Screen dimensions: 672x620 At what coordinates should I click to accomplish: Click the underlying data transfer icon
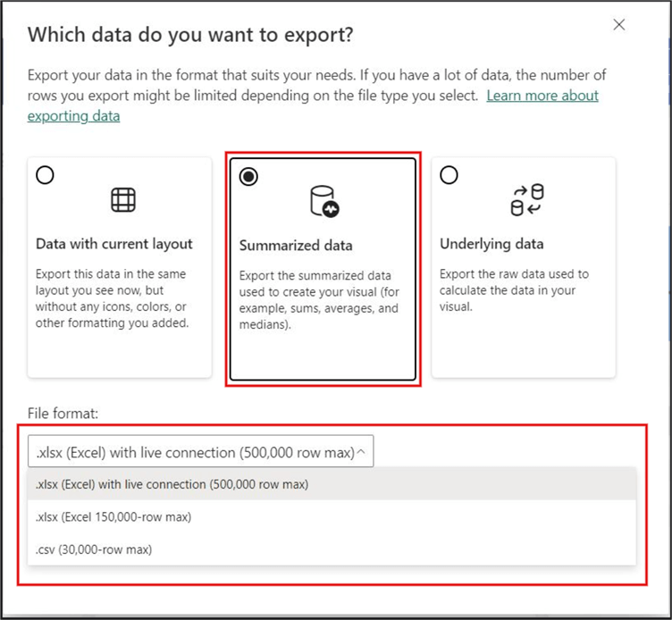coord(526,200)
